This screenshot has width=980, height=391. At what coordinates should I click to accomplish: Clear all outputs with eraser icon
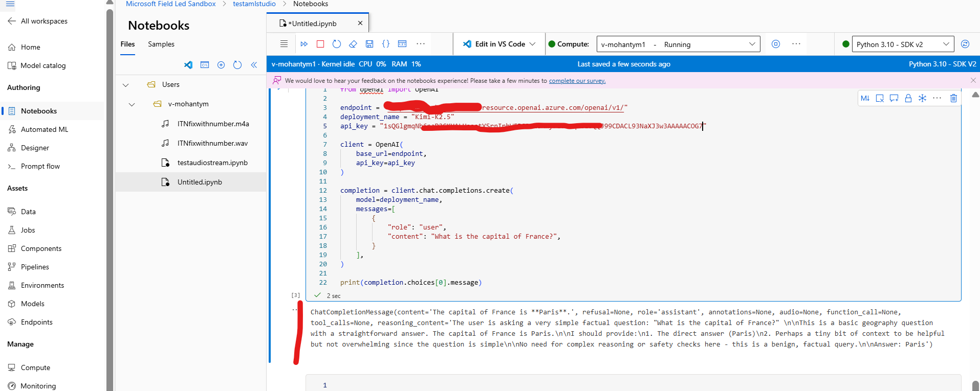tap(353, 44)
